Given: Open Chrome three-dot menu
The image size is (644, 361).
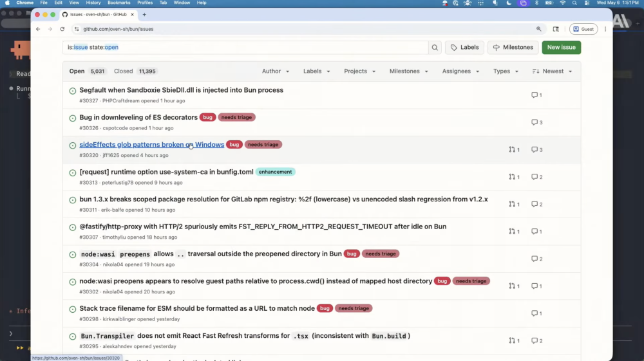Looking at the screenshot, I should coord(605,29).
